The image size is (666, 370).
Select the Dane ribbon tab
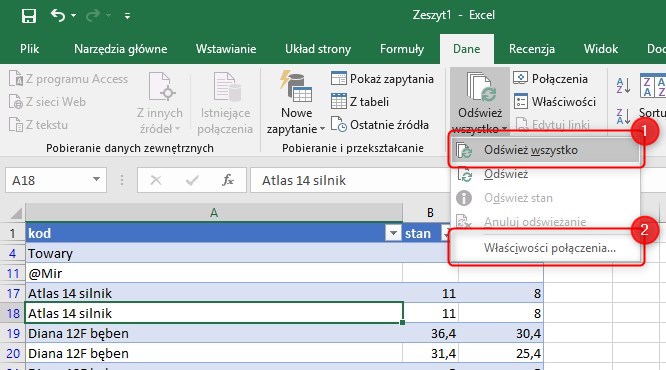coord(466,49)
